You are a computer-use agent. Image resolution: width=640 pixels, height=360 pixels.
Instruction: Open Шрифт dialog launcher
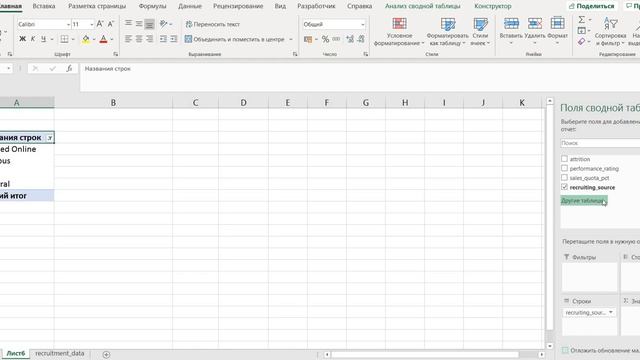coord(116,54)
